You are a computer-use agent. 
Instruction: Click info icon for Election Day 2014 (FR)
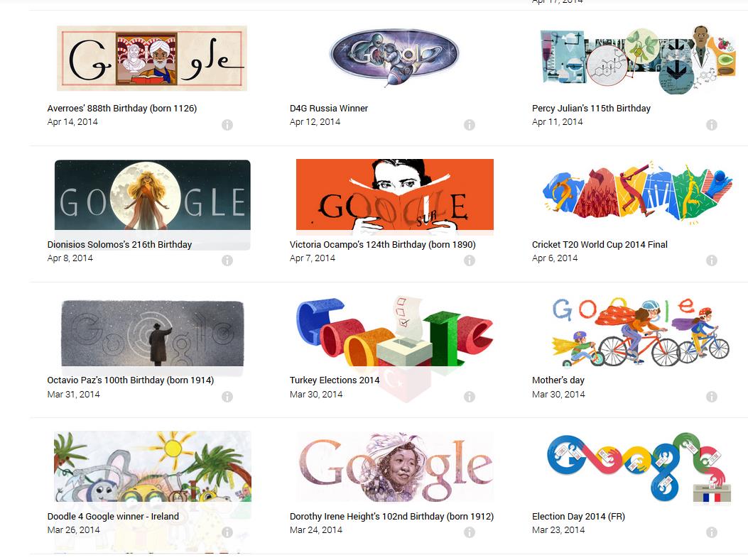tap(711, 532)
